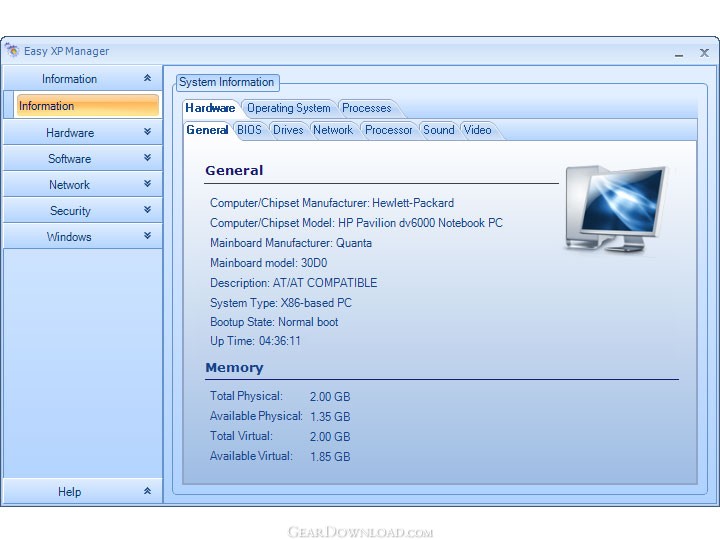Open the Windows sidebar category
Screen dimensions: 720x540
click(x=83, y=236)
